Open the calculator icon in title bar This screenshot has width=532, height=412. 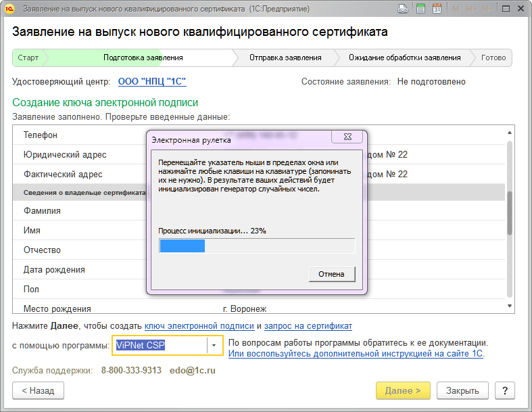point(420,9)
